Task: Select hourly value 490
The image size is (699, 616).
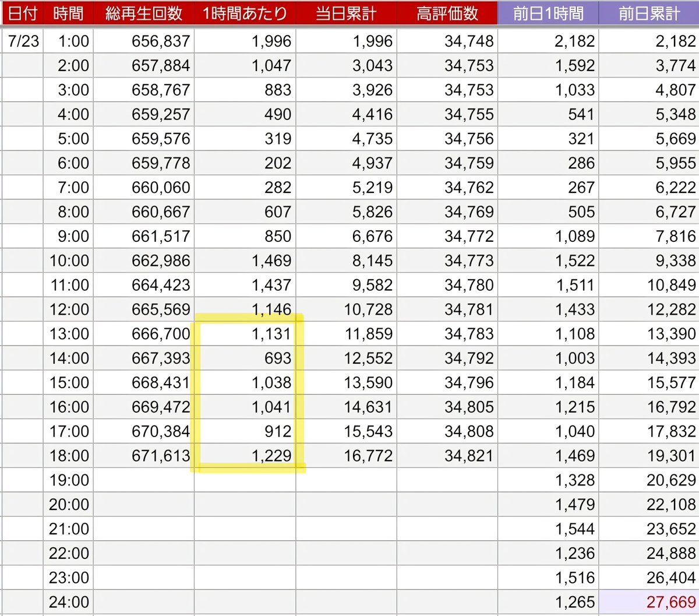Action: click(245, 114)
